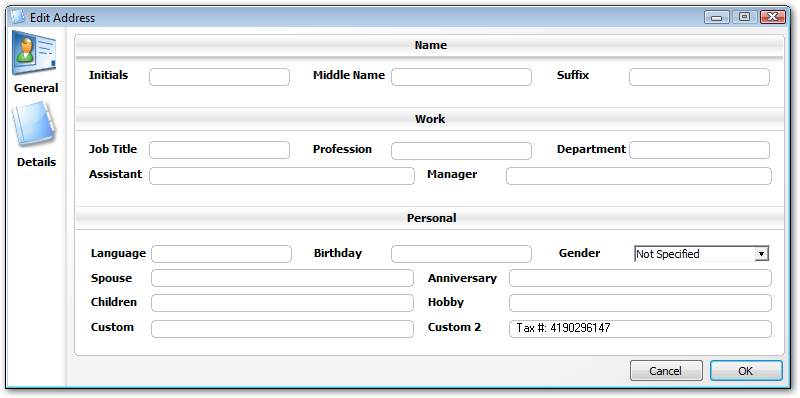Viewport: 800px width, 398px height.
Task: Close the Edit Address window
Action: coord(772,17)
